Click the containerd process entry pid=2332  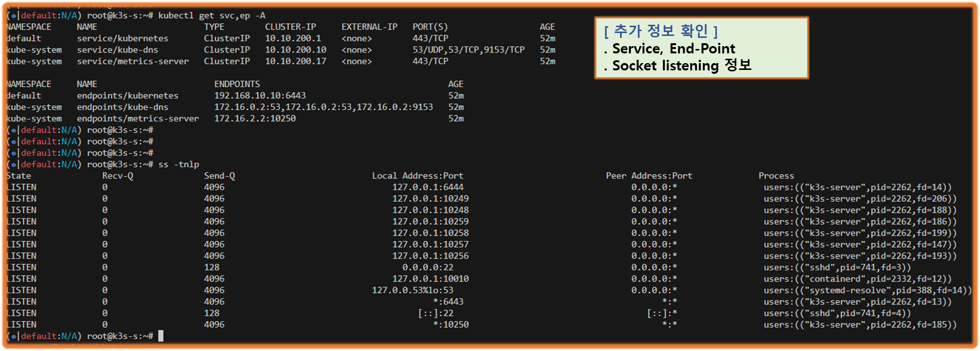858,279
